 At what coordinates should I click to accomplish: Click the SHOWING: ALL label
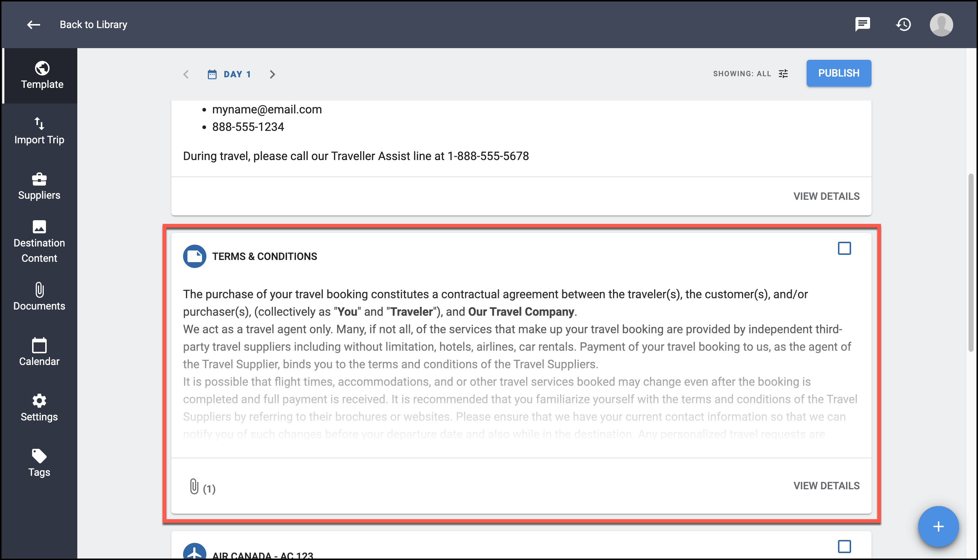742,74
